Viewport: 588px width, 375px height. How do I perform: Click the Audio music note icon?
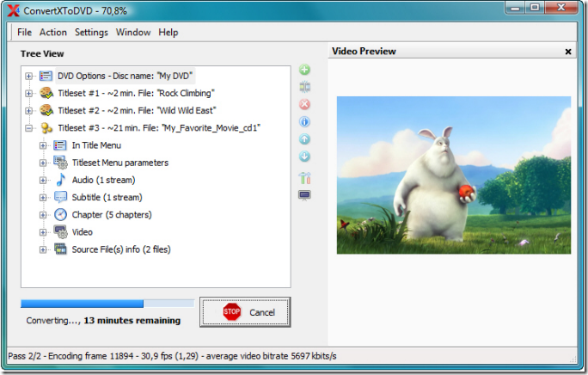click(60, 180)
